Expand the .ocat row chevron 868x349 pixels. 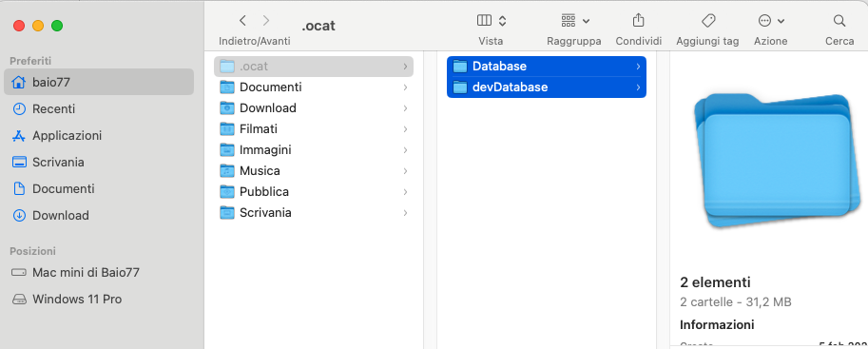pos(405,67)
